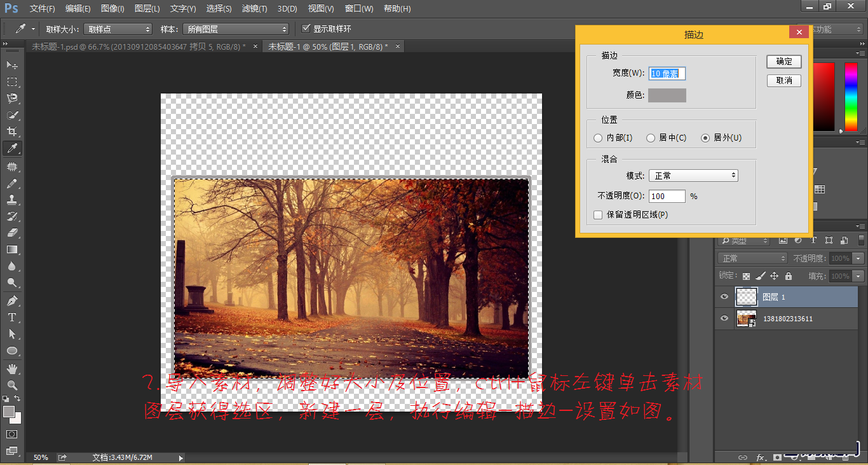Click 取消 button in stroke dialog
The width and height of the screenshot is (868, 465).
784,81
